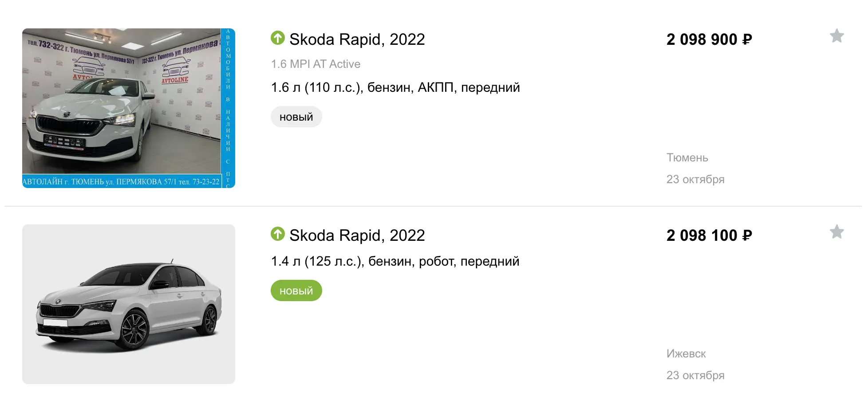The width and height of the screenshot is (868, 400).
Task: Click the Ижевск city label
Action: click(686, 354)
